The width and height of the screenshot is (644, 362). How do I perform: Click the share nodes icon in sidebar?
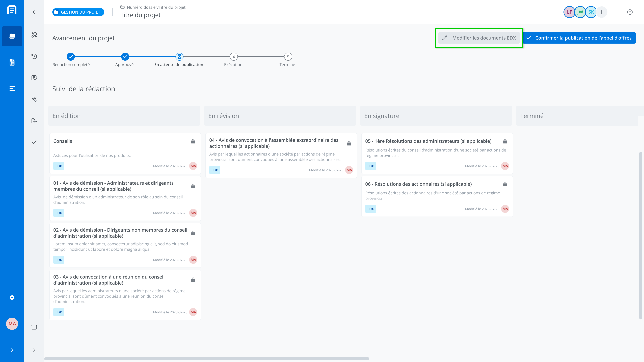[x=34, y=99]
